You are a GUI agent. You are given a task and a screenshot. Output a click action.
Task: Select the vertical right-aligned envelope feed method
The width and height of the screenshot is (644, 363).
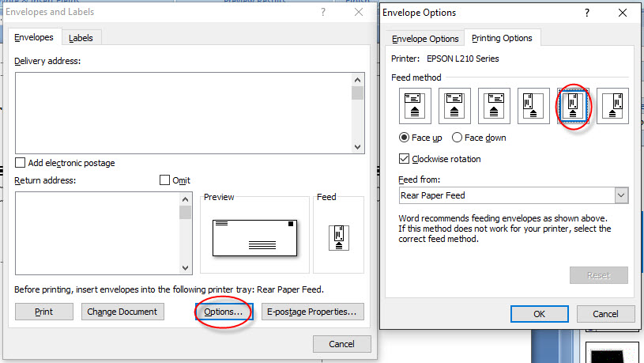pyautogui.click(x=612, y=106)
